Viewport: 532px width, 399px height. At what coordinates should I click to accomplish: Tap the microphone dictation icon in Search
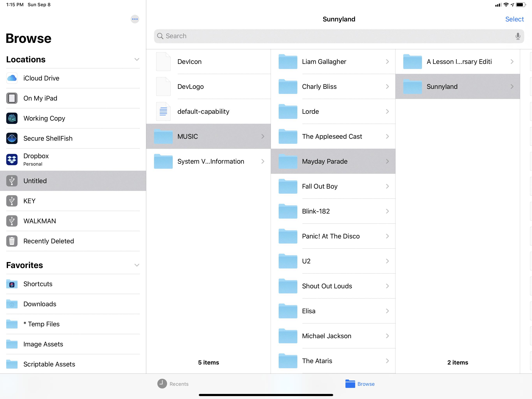[x=518, y=36]
